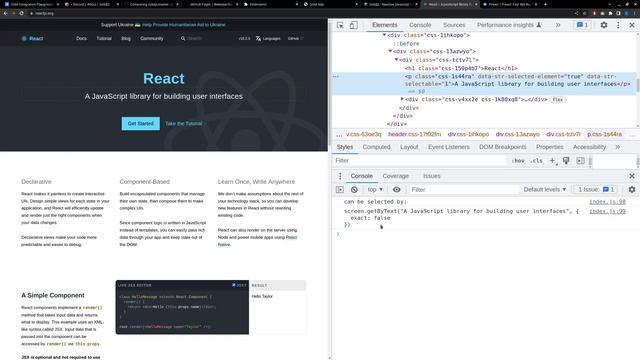Open Community in React navigation
The image size is (640, 360).
pyautogui.click(x=151, y=38)
